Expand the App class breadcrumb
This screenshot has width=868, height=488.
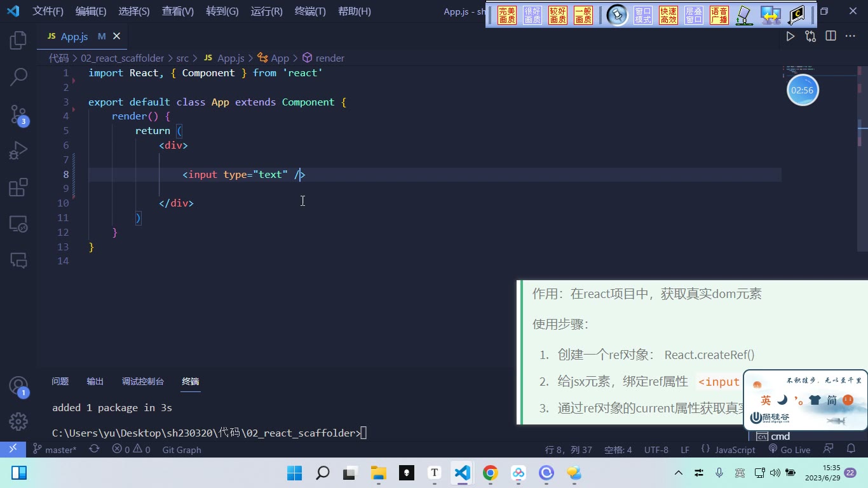coord(273,58)
